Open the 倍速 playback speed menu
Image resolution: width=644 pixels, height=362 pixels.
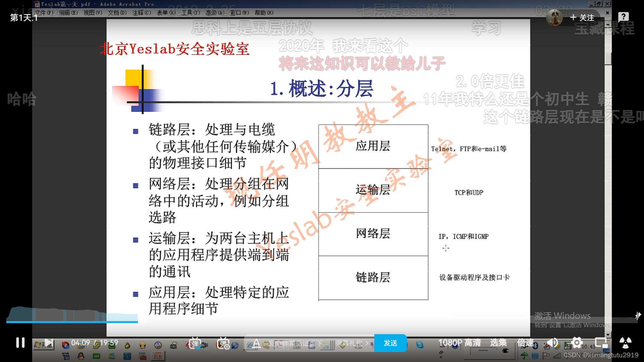[x=525, y=343]
